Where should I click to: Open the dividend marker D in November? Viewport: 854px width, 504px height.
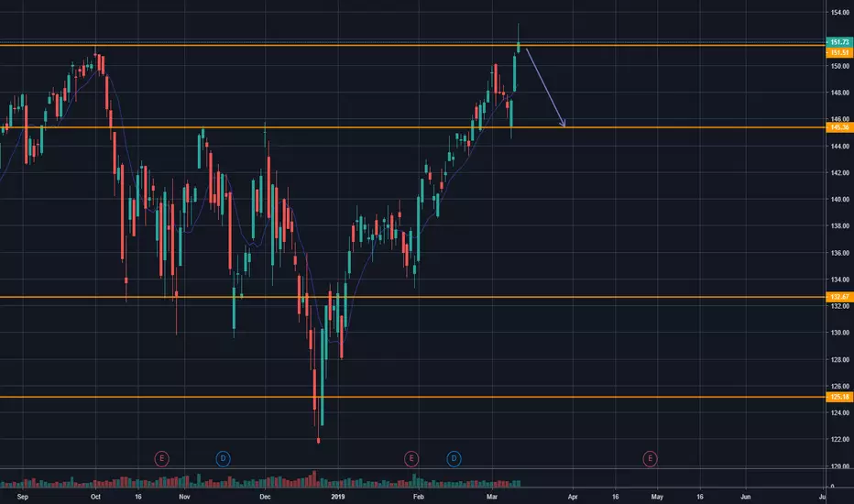point(223,459)
